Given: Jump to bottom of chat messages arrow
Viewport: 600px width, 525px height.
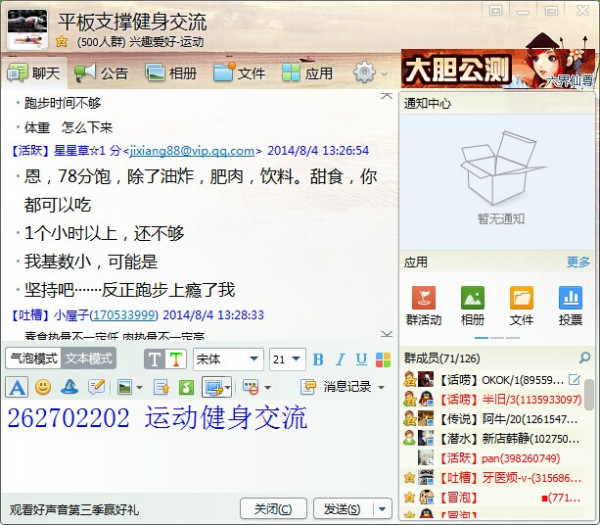Looking at the screenshot, I should coord(386,334).
